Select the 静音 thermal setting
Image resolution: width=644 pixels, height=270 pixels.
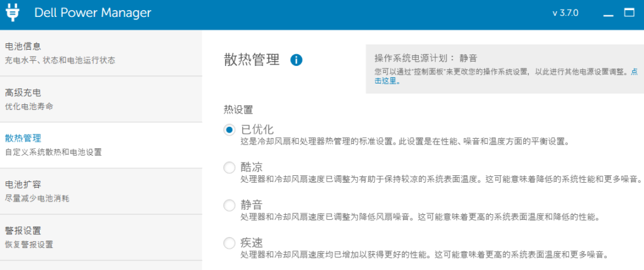click(x=229, y=205)
